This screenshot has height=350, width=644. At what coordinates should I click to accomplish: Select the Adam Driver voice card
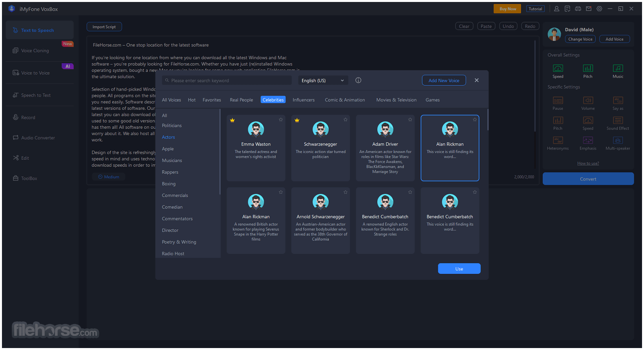385,148
